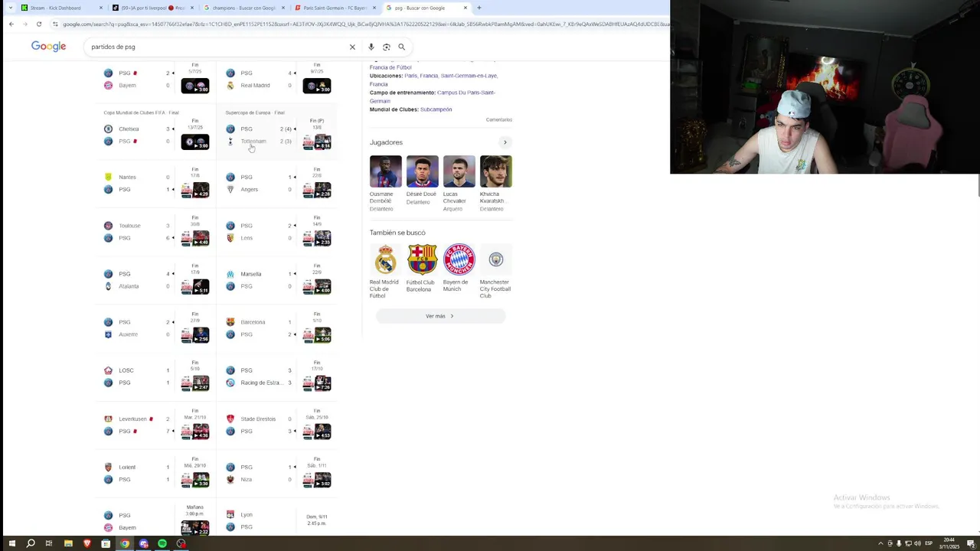Play the PSG vs Atalanta highlights video
The width and height of the screenshot is (980, 551).
(x=194, y=287)
